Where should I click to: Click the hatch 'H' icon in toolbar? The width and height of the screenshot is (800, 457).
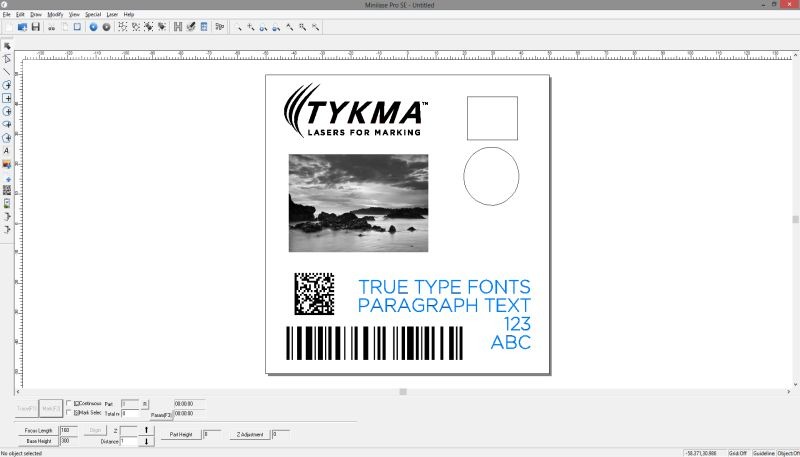point(178,27)
